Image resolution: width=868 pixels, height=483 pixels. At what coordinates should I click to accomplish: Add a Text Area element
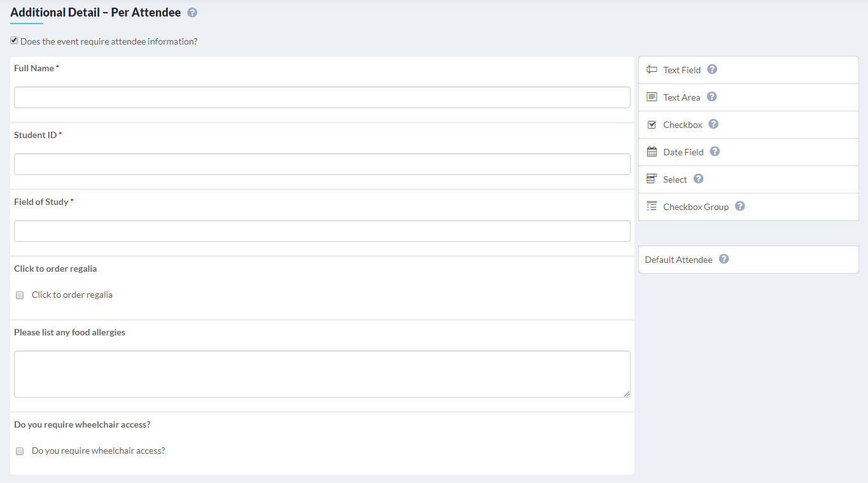748,97
